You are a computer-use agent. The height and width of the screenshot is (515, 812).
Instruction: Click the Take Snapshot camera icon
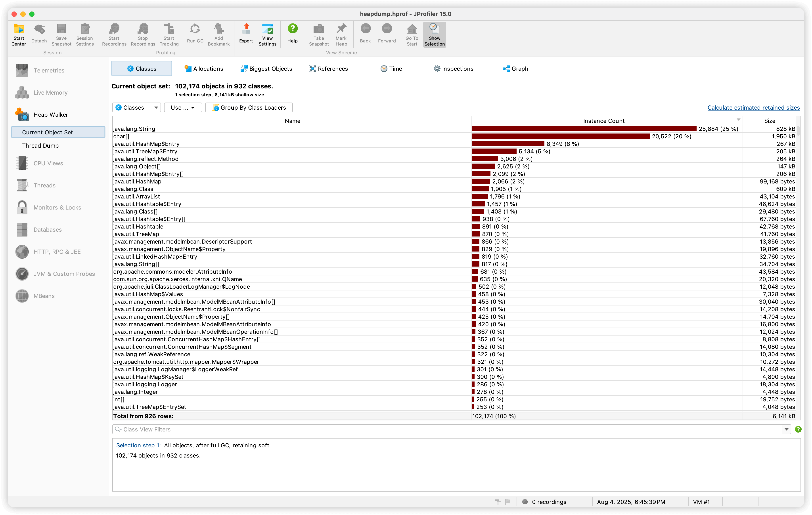click(319, 35)
